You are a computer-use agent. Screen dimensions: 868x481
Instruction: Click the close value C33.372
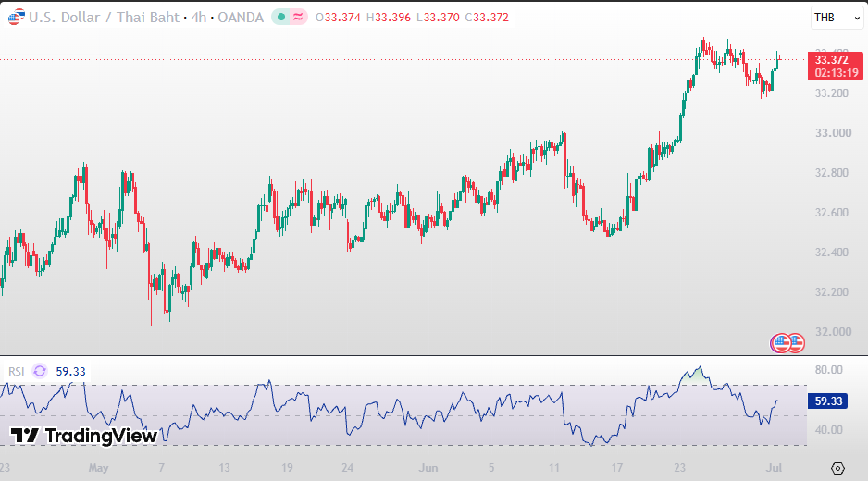tap(487, 18)
